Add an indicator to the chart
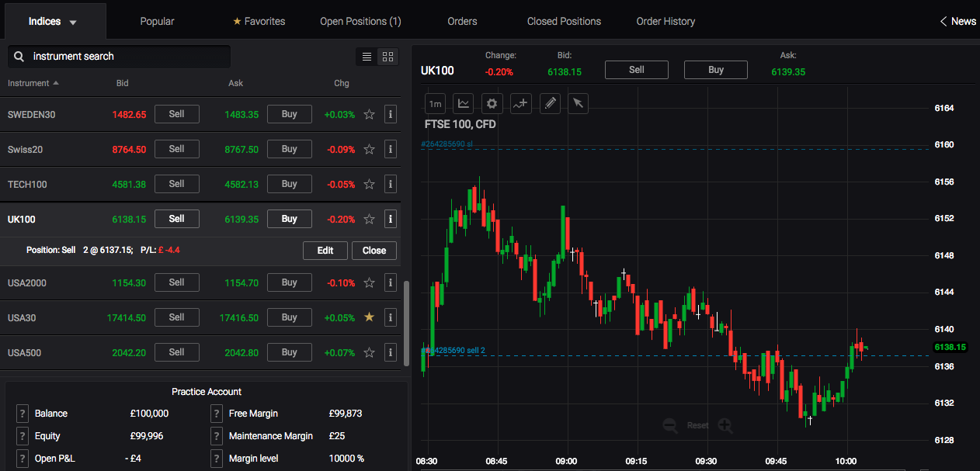 tap(520, 103)
